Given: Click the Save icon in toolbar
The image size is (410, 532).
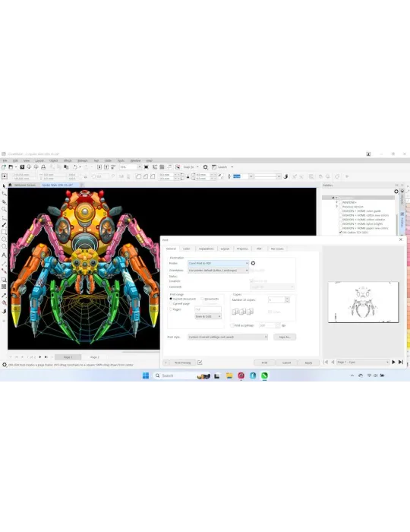Looking at the screenshot, I should coord(22,167).
